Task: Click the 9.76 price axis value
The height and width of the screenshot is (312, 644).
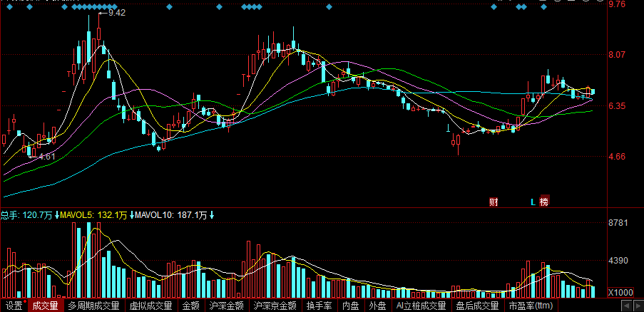Action: [x=618, y=4]
